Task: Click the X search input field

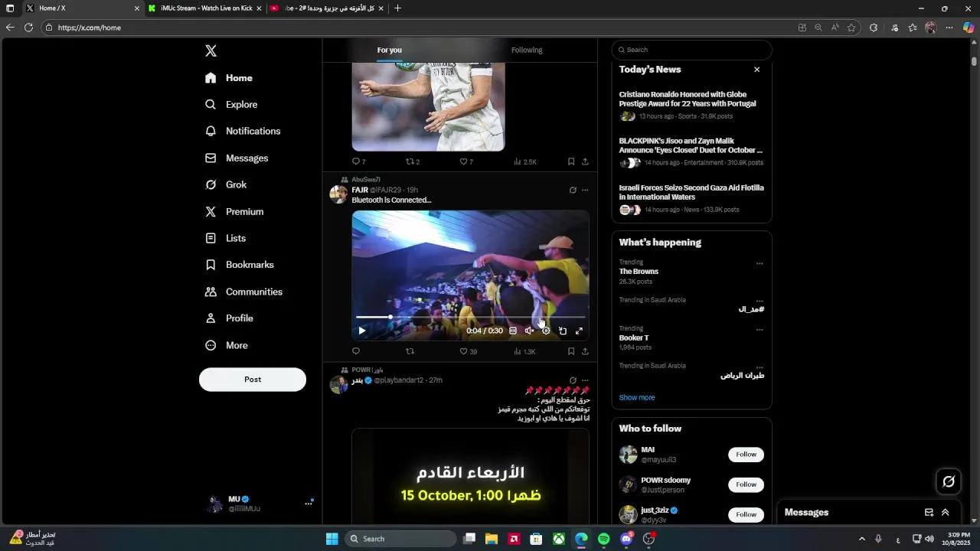Action: tap(691, 51)
